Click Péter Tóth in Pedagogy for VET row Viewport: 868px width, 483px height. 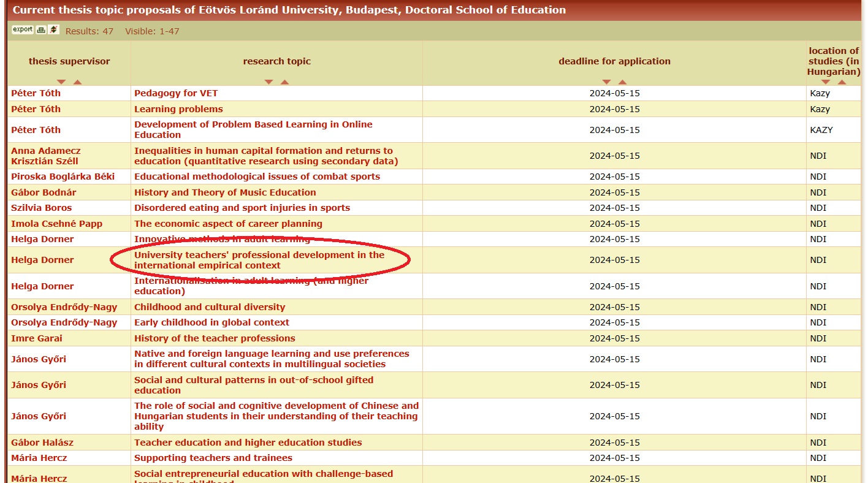[x=36, y=93]
